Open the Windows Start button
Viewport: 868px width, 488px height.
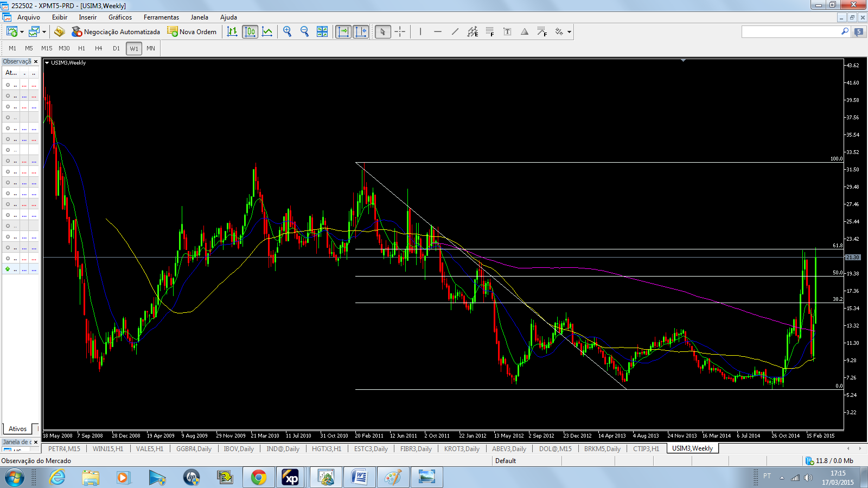click(15, 477)
